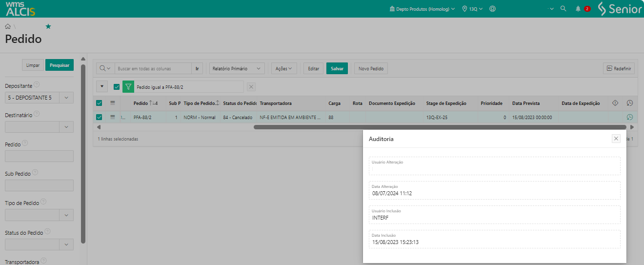
Task: Open the Relatório Primário dropdown
Action: pos(237,69)
